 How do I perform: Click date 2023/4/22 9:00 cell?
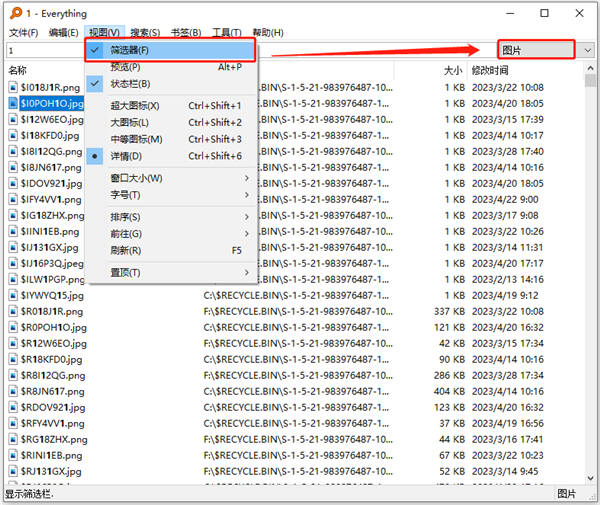[x=505, y=200]
